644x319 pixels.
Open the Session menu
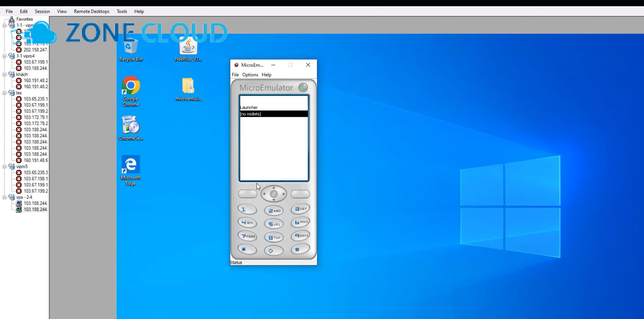click(x=42, y=11)
